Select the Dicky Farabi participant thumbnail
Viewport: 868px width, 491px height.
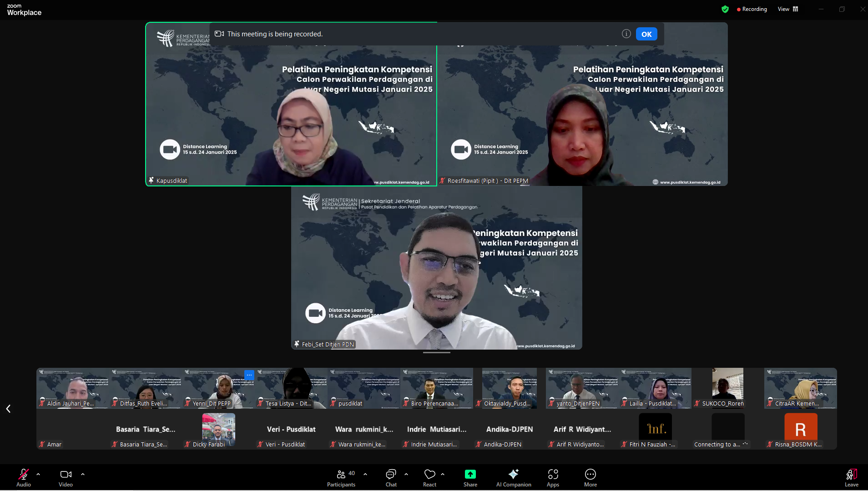click(x=218, y=430)
